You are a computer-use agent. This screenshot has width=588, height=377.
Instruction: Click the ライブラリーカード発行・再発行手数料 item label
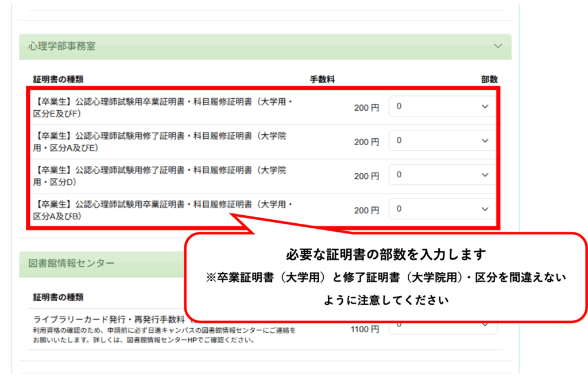click(109, 319)
